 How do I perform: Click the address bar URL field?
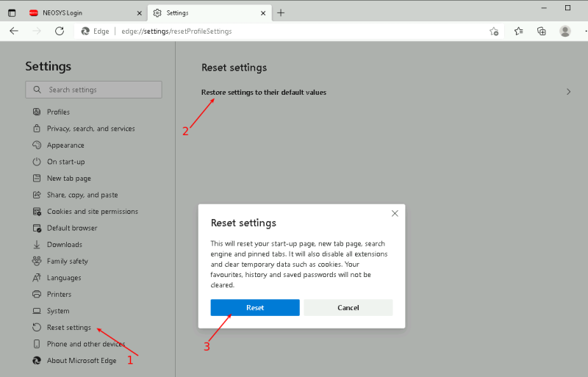[x=176, y=32]
